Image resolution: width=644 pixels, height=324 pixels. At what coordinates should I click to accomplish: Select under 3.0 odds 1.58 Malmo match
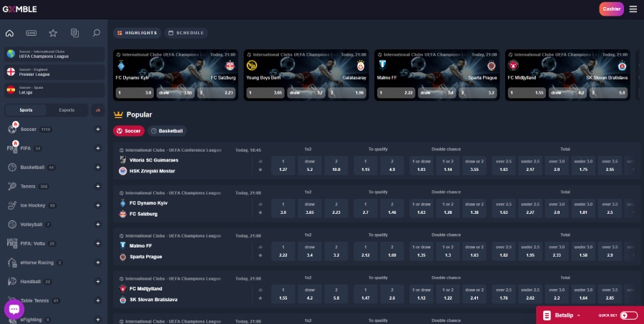click(x=583, y=251)
